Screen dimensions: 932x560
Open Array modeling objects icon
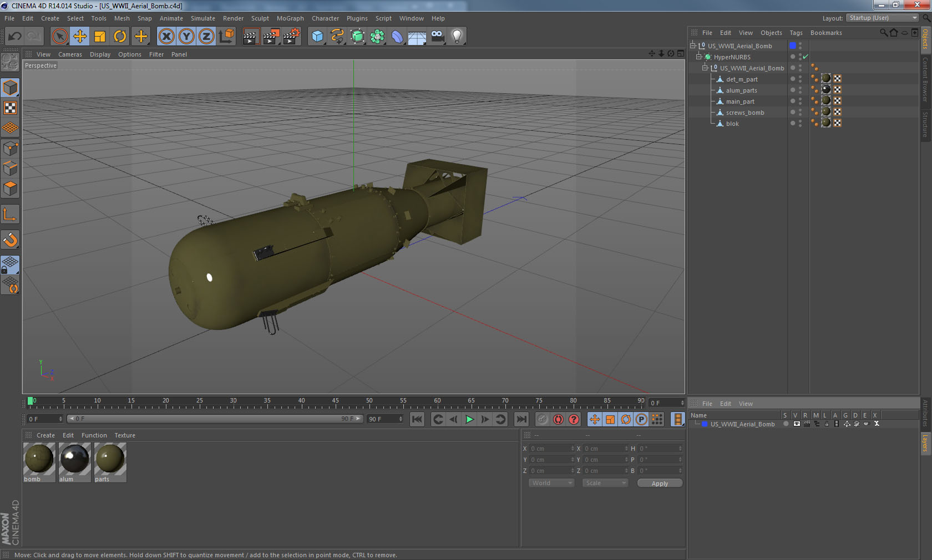377,37
